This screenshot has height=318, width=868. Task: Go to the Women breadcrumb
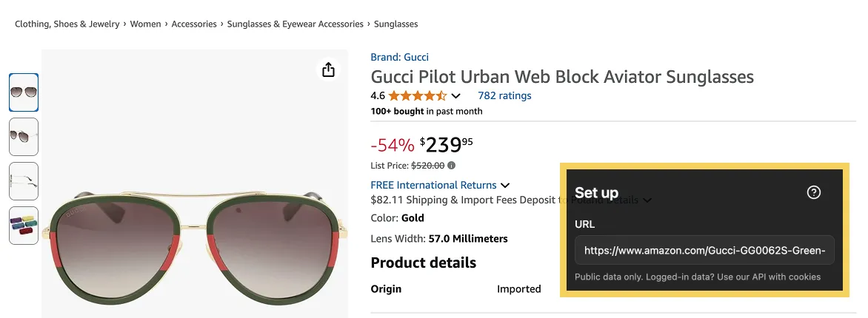(145, 24)
